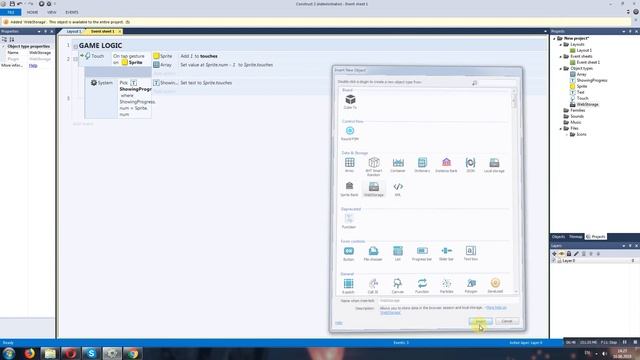Collapse the Files folder
Viewport: 640px width, 360px height.
pos(560,128)
